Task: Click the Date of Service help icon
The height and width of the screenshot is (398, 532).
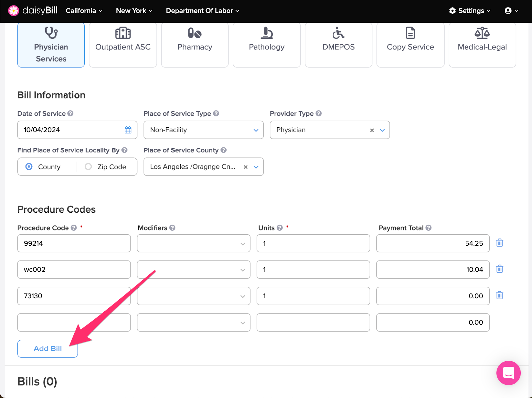Action: pos(70,113)
